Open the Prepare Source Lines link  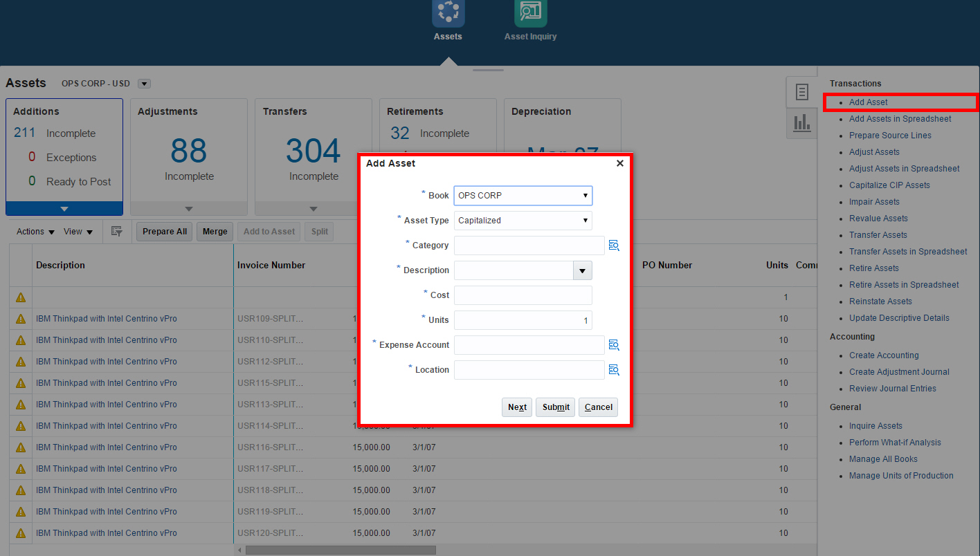pos(890,136)
